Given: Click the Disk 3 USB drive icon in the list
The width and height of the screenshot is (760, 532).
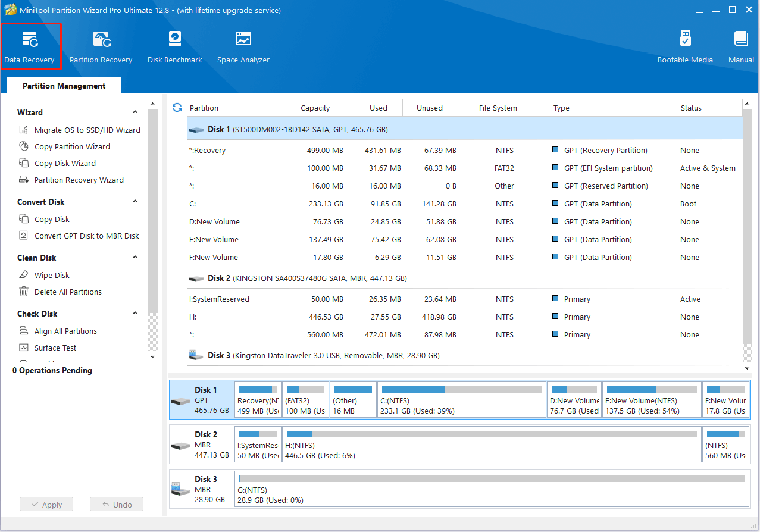Looking at the screenshot, I should point(196,355).
